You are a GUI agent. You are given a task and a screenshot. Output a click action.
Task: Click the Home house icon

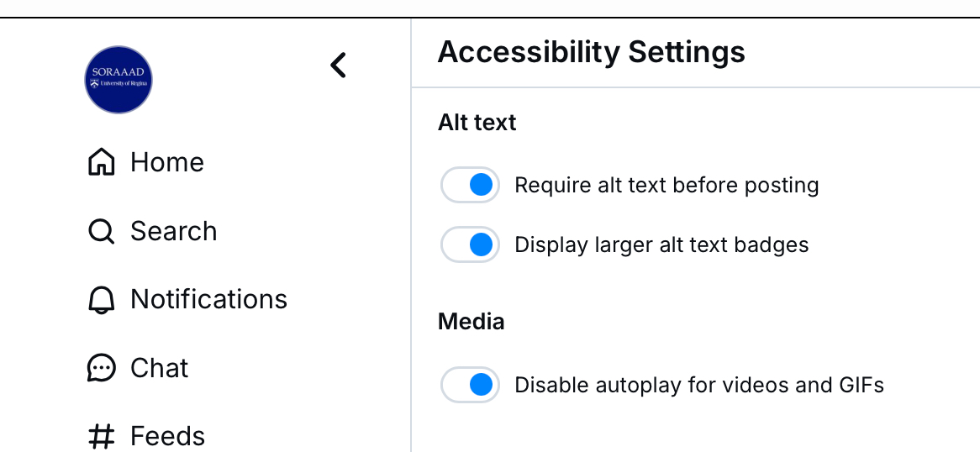(101, 162)
